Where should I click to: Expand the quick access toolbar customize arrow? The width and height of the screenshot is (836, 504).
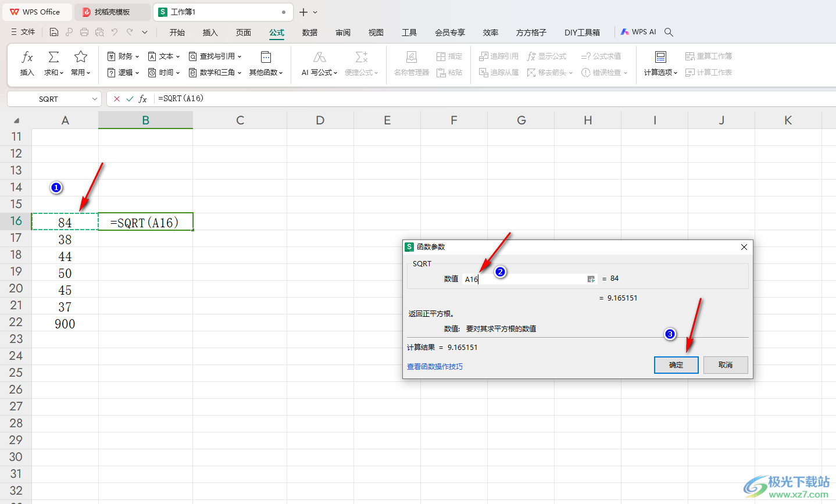point(145,32)
